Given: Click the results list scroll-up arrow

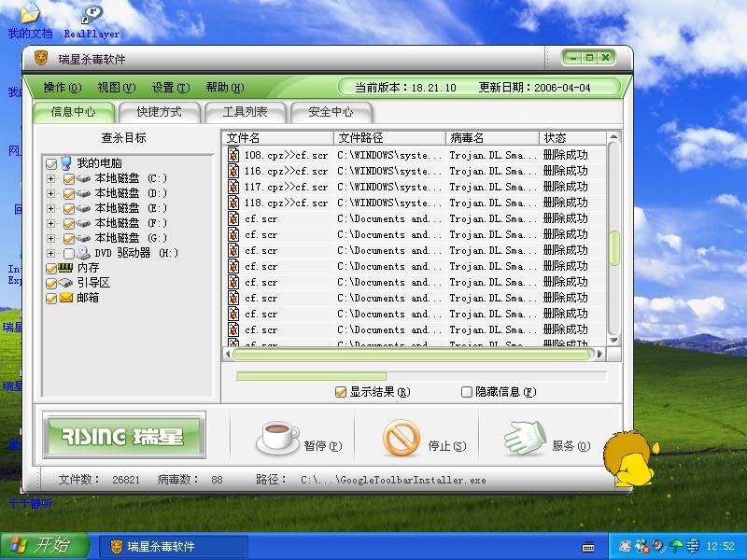Looking at the screenshot, I should tap(614, 137).
